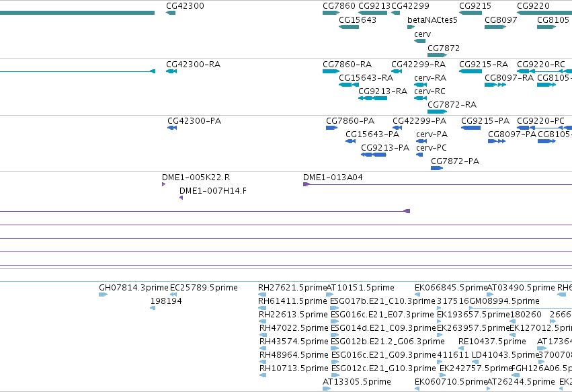Select the CG7860 gene label
572x392 pixels.
[x=339, y=6]
